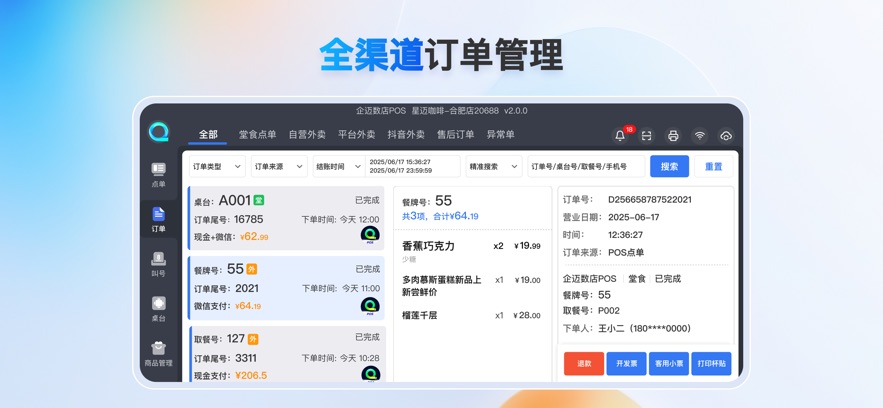The width and height of the screenshot is (883, 408).
Task: Click the 营业日期 2025-06-17 value
Action: pyautogui.click(x=634, y=217)
